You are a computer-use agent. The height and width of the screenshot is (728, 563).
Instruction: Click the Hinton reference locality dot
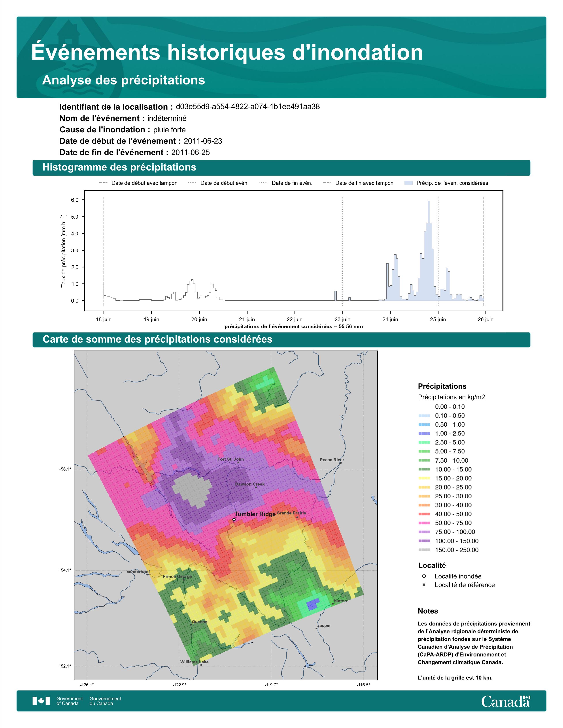333,604
